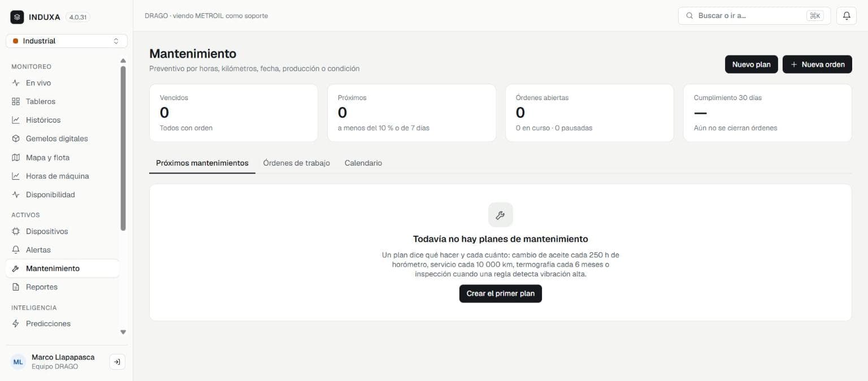The width and height of the screenshot is (868, 381).
Task: Click the DRAGO viendo METROIL como soporte text
Action: pos(206,16)
